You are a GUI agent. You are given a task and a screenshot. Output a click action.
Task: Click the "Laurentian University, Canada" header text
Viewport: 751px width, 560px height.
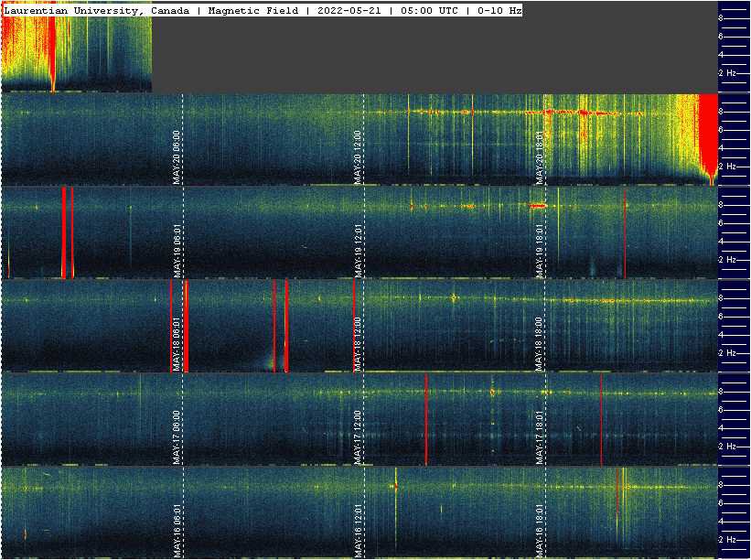click(x=97, y=11)
